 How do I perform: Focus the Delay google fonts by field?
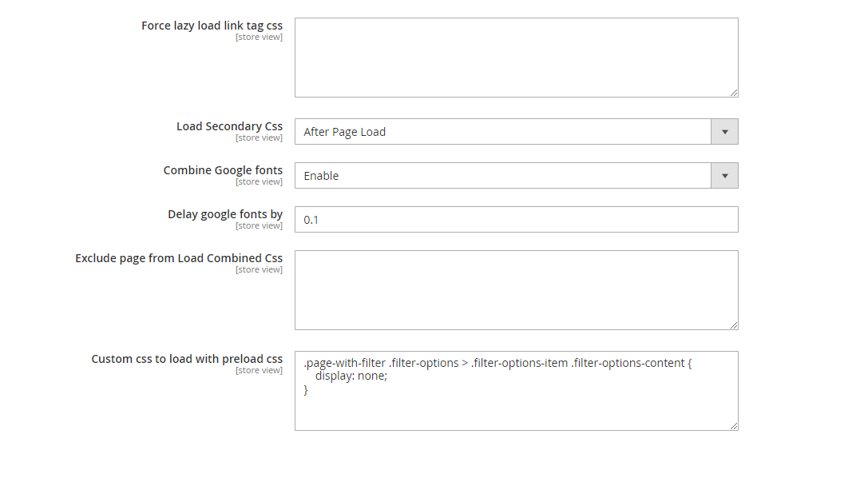click(x=516, y=220)
